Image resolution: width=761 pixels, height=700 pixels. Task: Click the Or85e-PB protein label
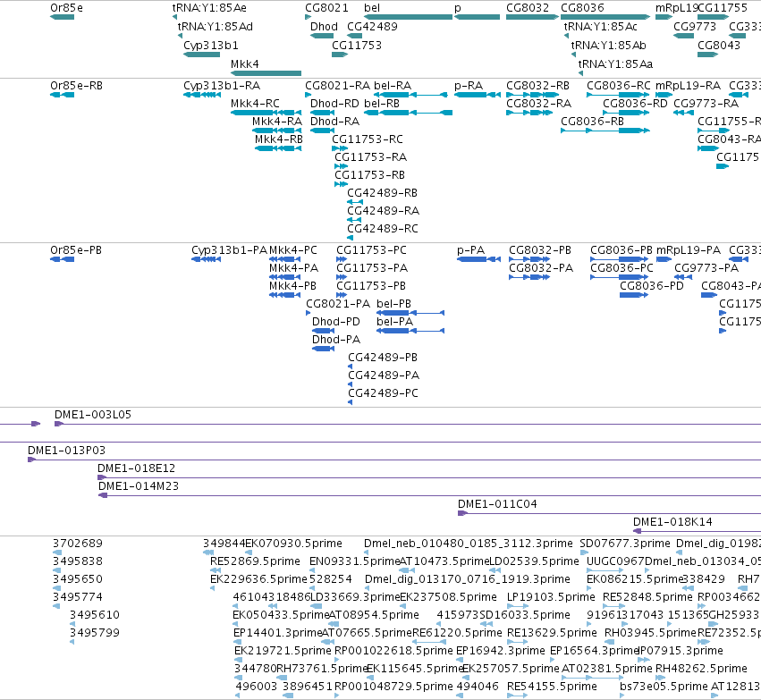pyautogui.click(x=76, y=250)
